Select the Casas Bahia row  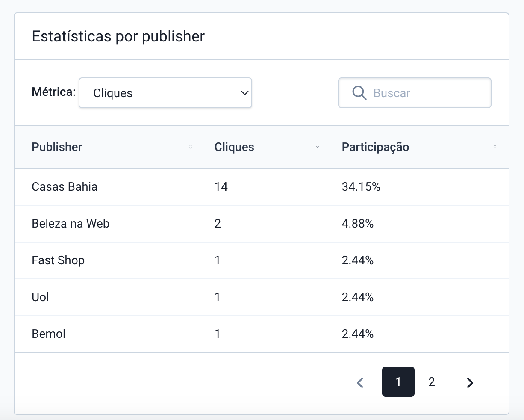(65, 187)
